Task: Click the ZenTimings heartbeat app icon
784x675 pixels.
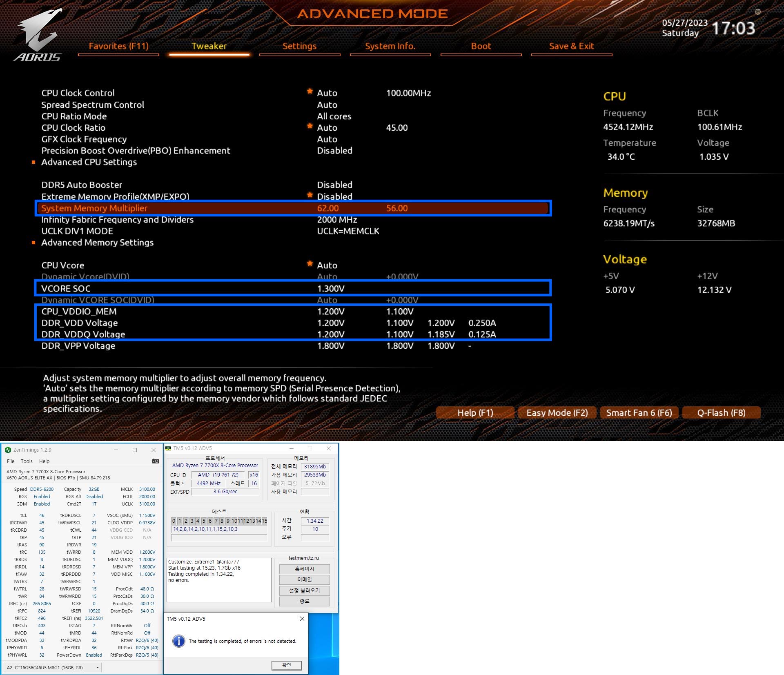Action: (8, 450)
